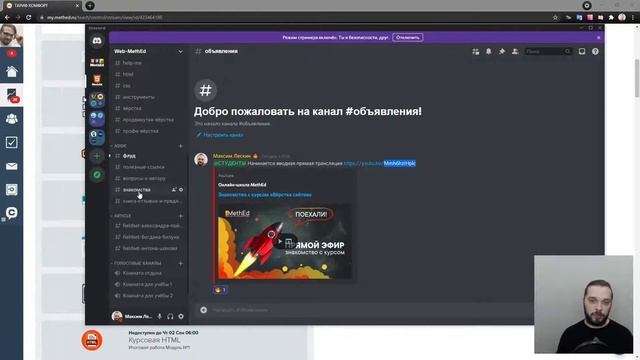Image resolution: width=640 pixels, height=360 pixels.
Task: Click the browser address bar
Action: [x=294, y=18]
